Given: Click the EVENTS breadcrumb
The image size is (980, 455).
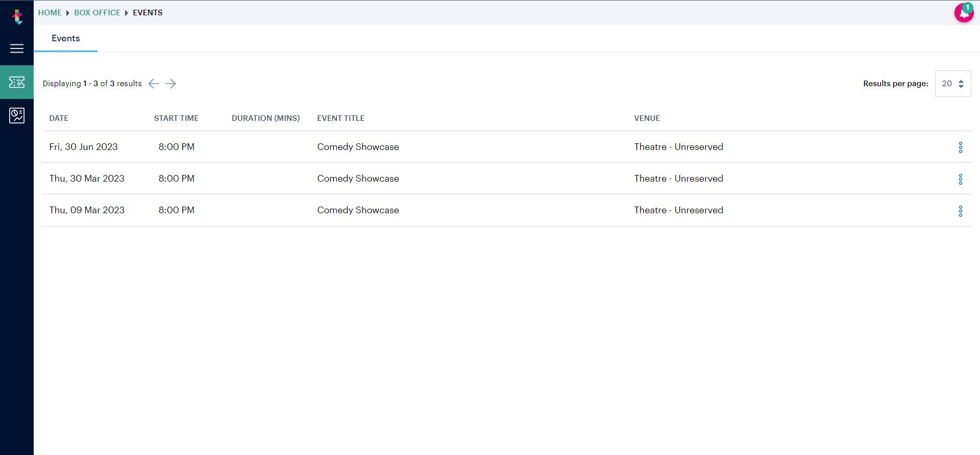Looking at the screenshot, I should point(148,13).
